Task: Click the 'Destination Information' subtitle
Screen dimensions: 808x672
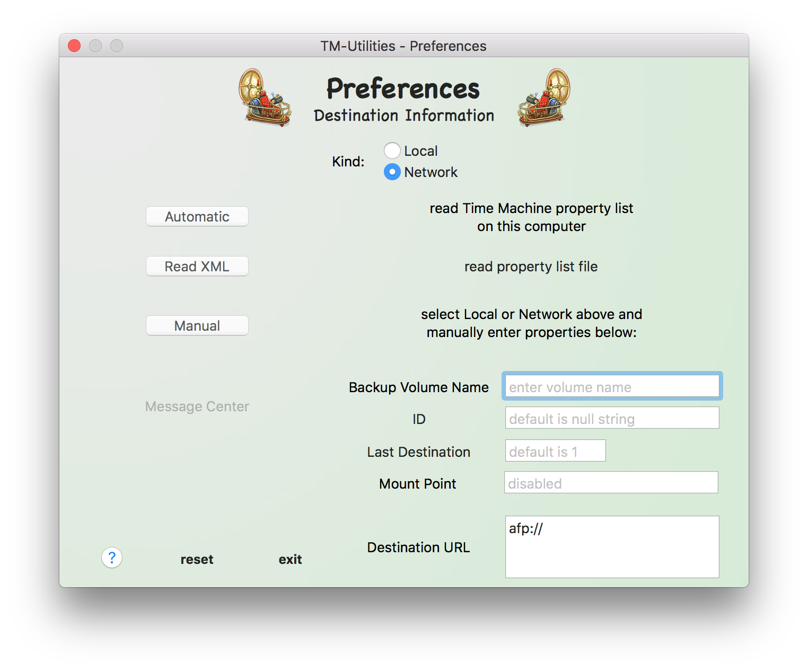Action: pos(404,116)
